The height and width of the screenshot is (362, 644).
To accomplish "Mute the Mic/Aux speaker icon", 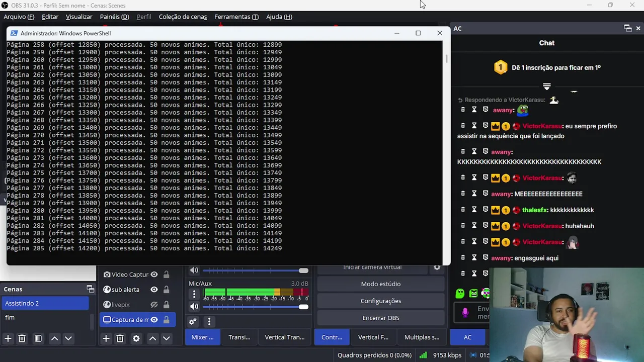I will point(194,306).
